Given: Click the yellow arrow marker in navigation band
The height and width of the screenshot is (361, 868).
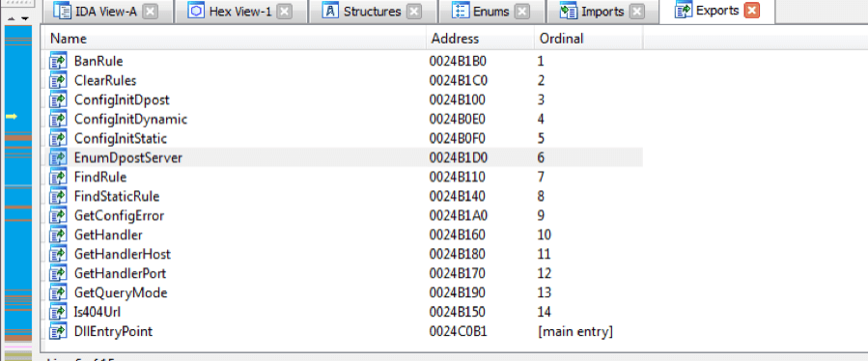Looking at the screenshot, I should (11, 116).
